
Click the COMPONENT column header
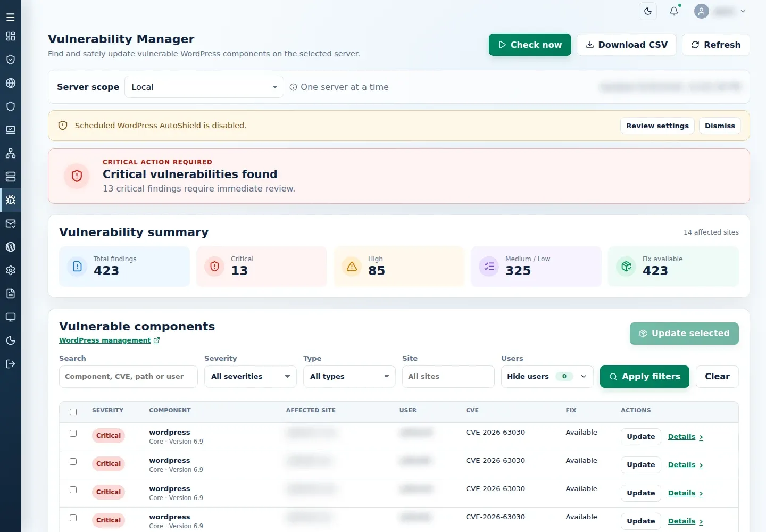[x=170, y=410]
